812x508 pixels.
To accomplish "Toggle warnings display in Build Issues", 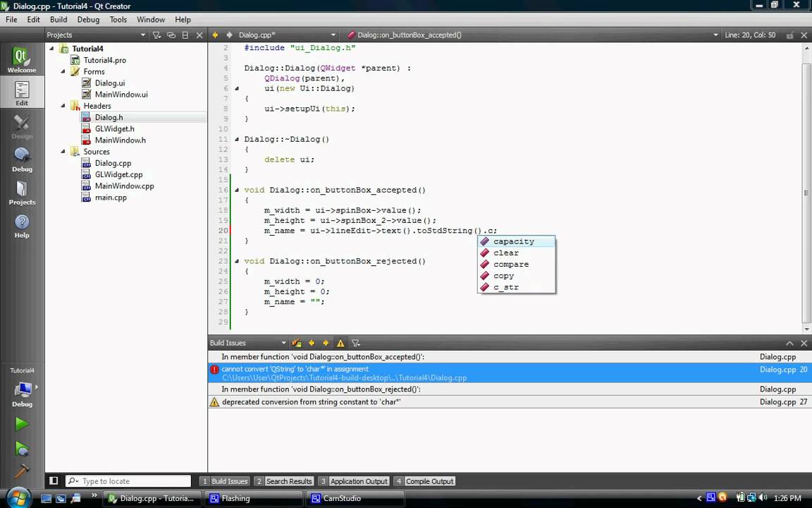I will (340, 343).
